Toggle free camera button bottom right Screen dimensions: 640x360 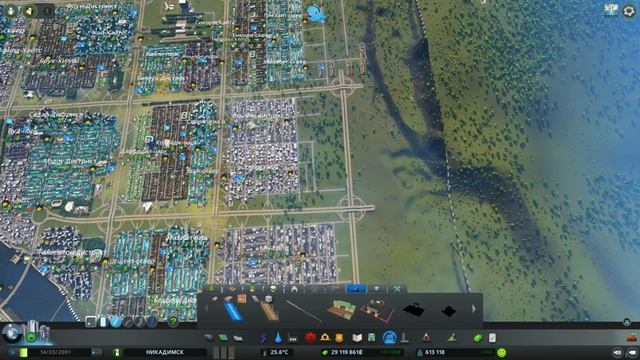[633, 352]
